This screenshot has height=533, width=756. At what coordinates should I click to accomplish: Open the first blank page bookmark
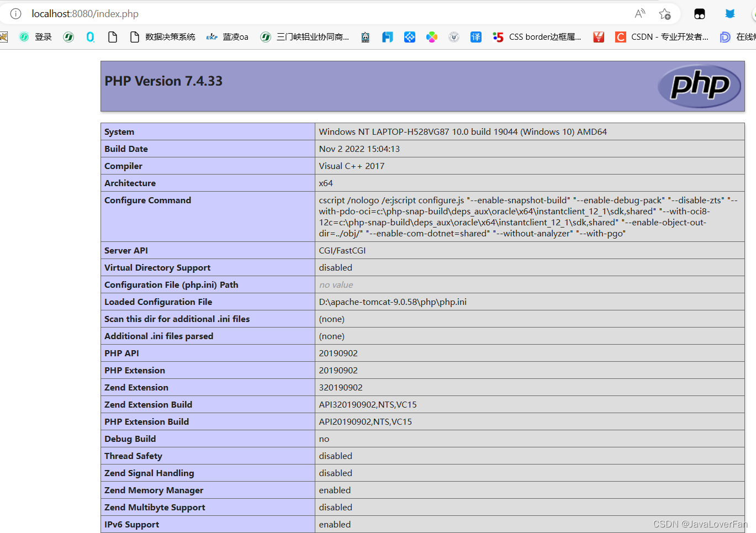tap(113, 37)
